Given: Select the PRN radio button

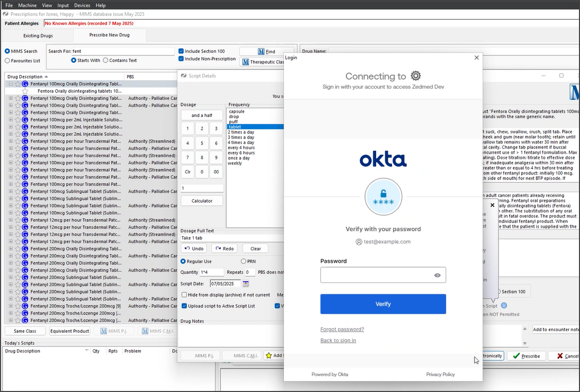Looking at the screenshot, I should pyautogui.click(x=243, y=261).
